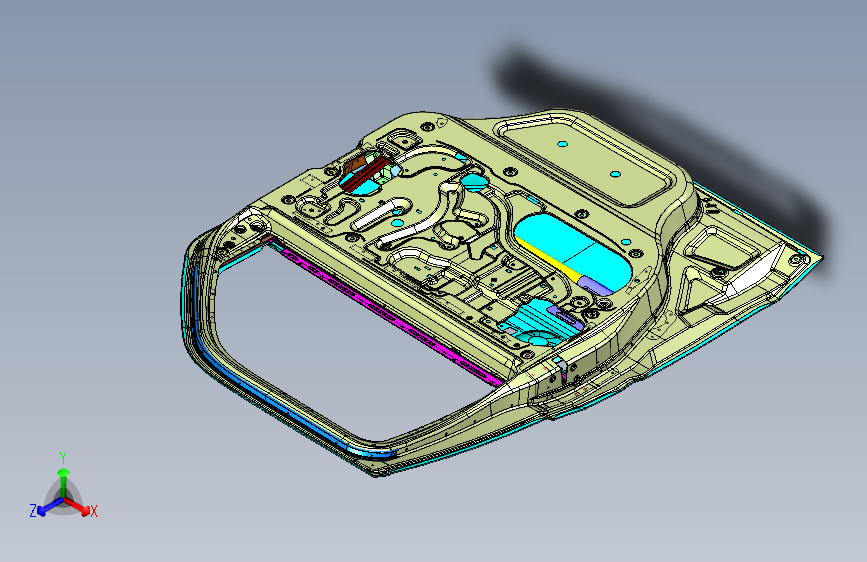Click the green Y axis of the triad
Viewport: 867px width, 562px height.
coord(64,481)
